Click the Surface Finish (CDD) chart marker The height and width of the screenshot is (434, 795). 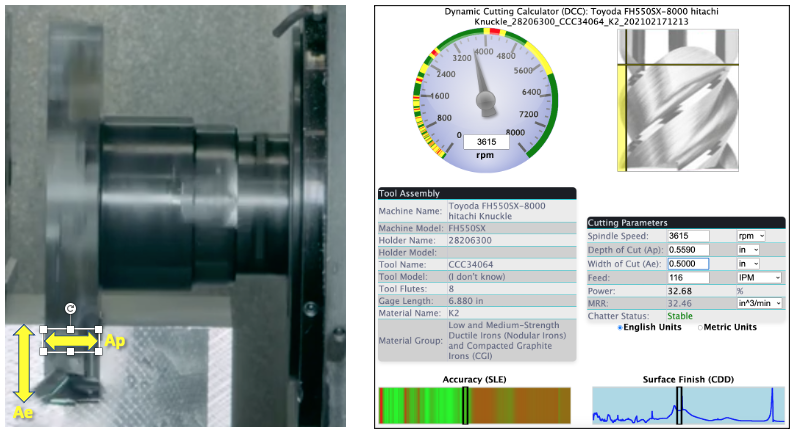[x=679, y=405]
